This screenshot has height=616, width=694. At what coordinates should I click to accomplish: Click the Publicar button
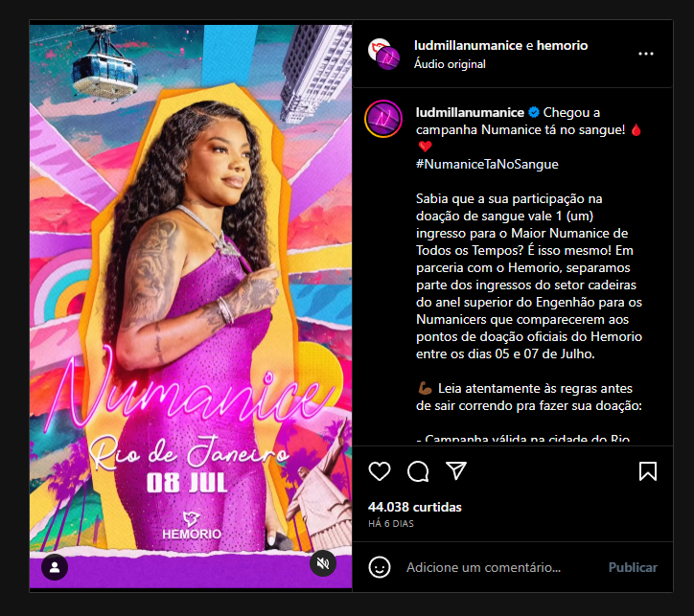click(x=633, y=567)
